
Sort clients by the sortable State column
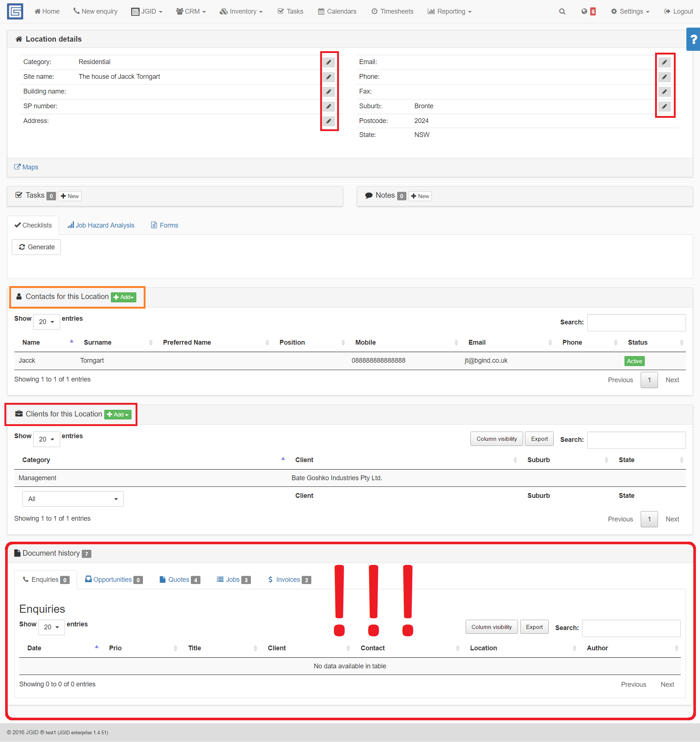(x=650, y=460)
